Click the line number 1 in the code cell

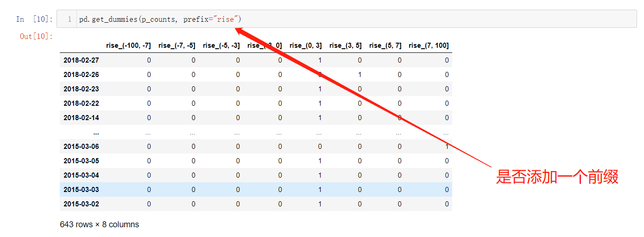click(x=69, y=19)
